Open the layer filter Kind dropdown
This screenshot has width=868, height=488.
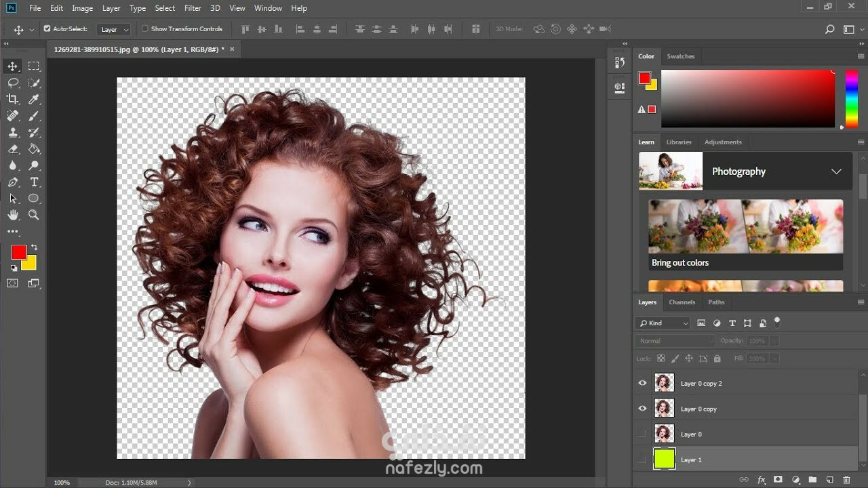pyautogui.click(x=663, y=323)
